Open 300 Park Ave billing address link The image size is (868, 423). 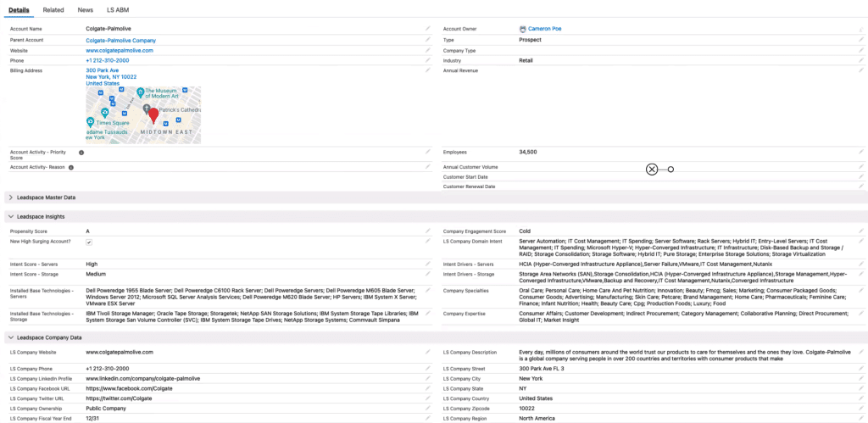pyautogui.click(x=111, y=77)
